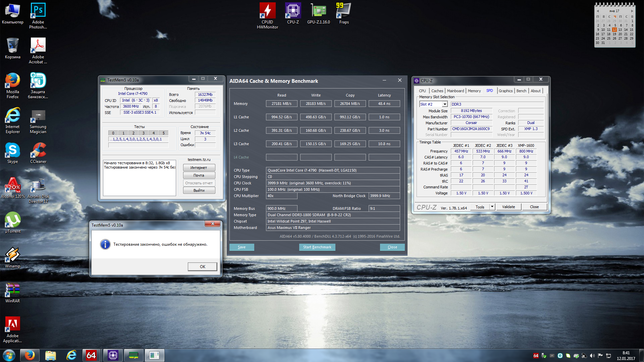The image size is (644, 362).
Task: Open the Graphics tab in CPU-Z
Action: point(505,91)
